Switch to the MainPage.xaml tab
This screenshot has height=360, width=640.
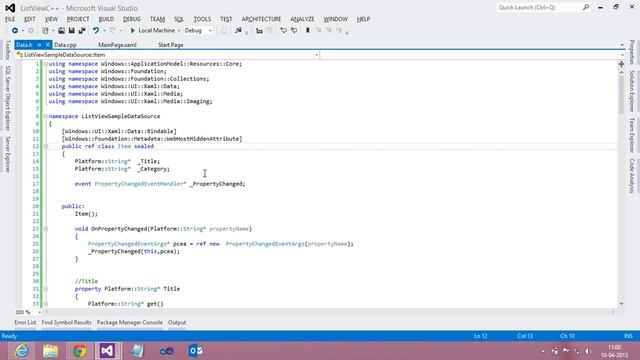[118, 45]
